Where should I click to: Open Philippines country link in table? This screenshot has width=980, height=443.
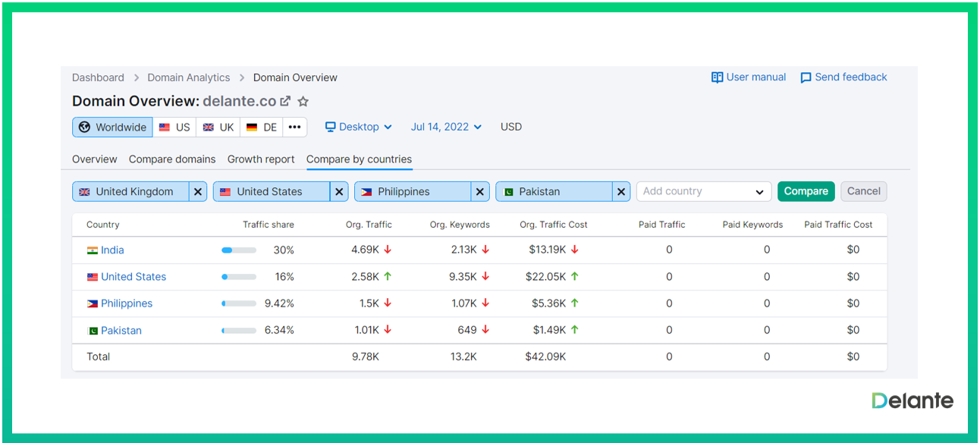[x=127, y=303]
